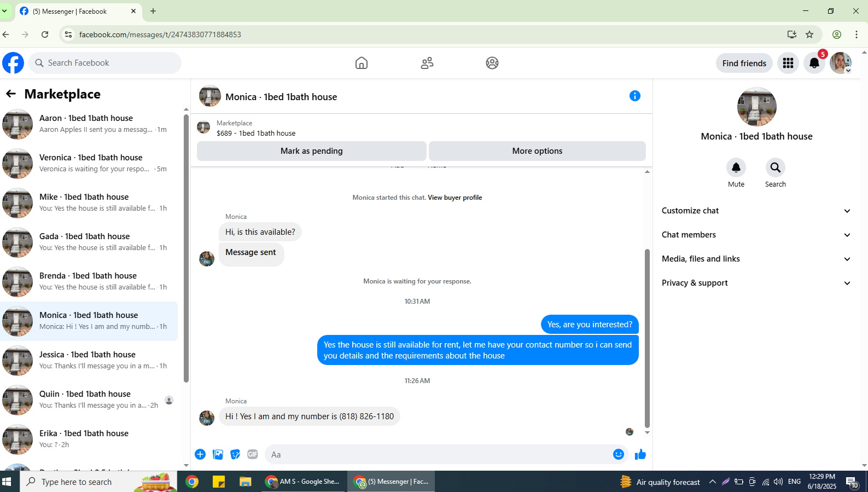
Task: Open the Facebook menu grid icon
Action: coord(788,63)
